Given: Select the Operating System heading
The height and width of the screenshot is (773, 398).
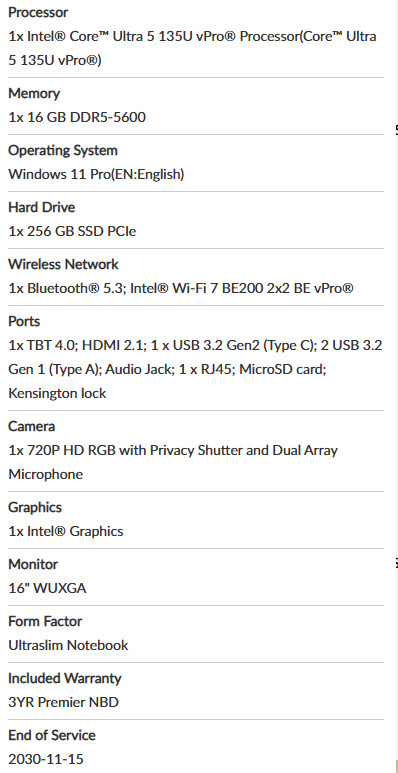Looking at the screenshot, I should [x=63, y=150].
